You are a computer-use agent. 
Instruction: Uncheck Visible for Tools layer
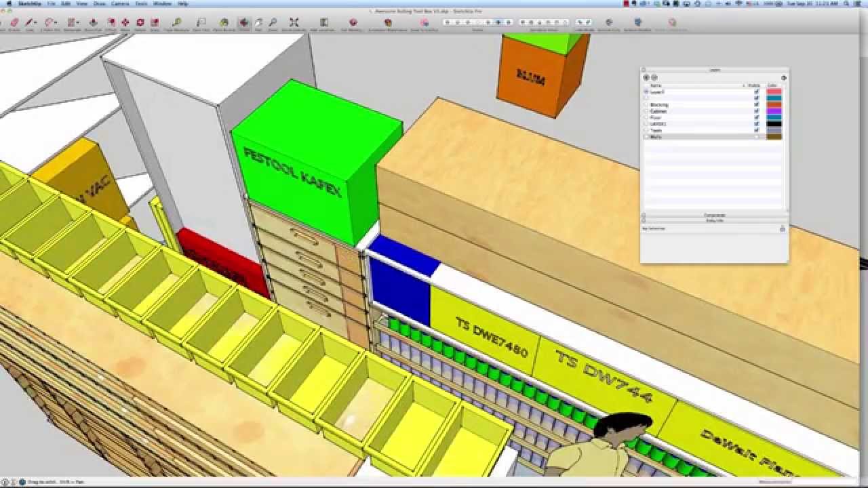(757, 130)
